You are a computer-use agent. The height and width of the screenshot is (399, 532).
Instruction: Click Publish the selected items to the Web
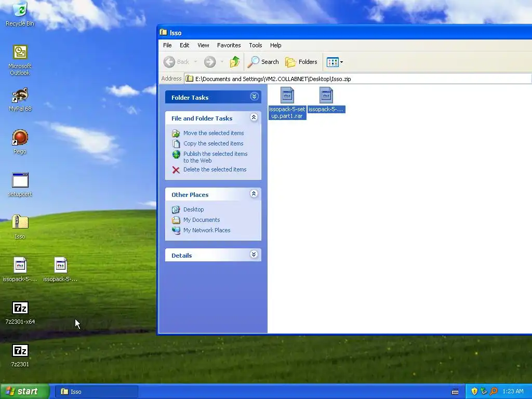click(x=215, y=157)
